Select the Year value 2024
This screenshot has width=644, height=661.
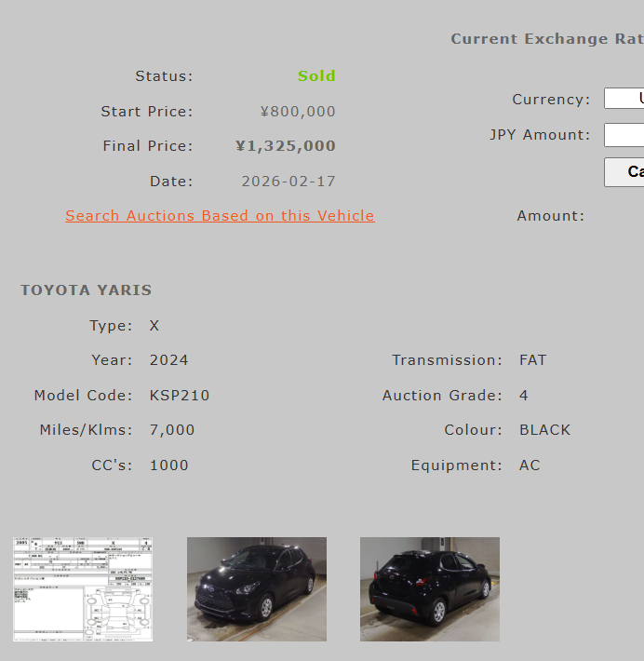[x=169, y=360]
